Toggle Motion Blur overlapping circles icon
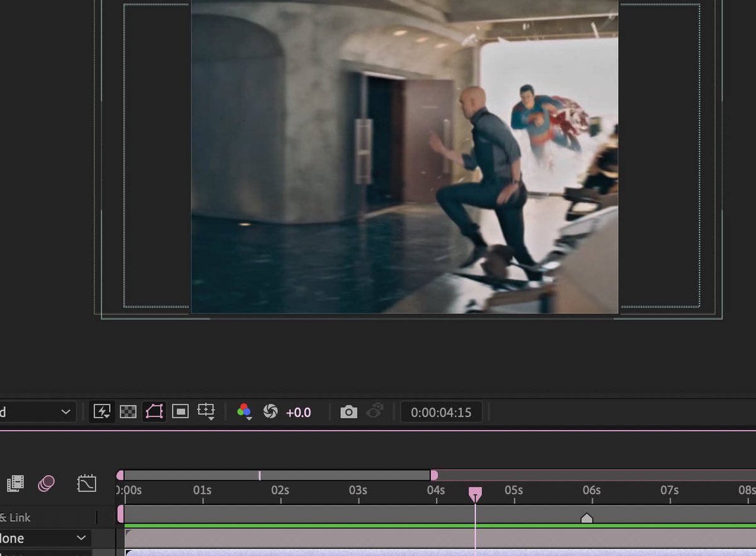The height and width of the screenshot is (556, 756). [46, 484]
